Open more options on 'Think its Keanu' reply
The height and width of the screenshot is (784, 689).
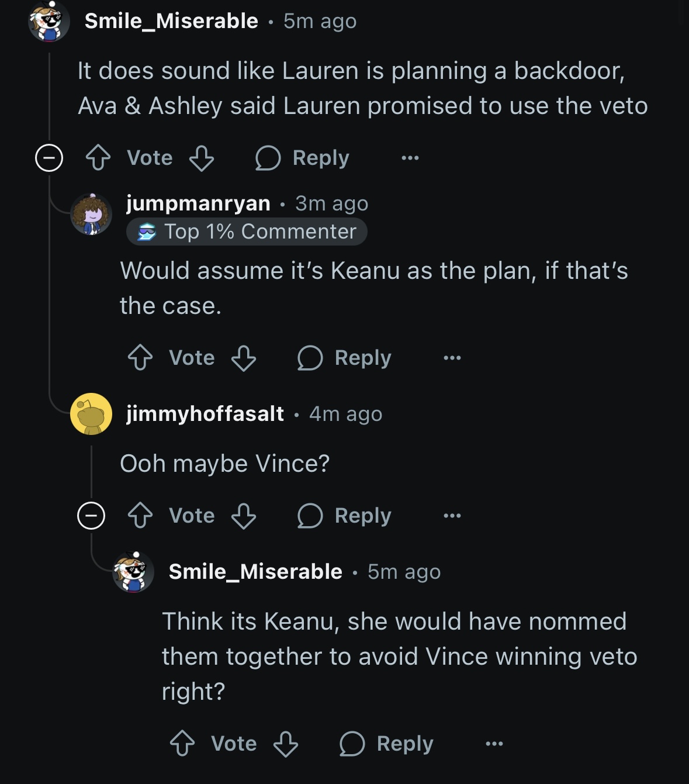(x=494, y=744)
